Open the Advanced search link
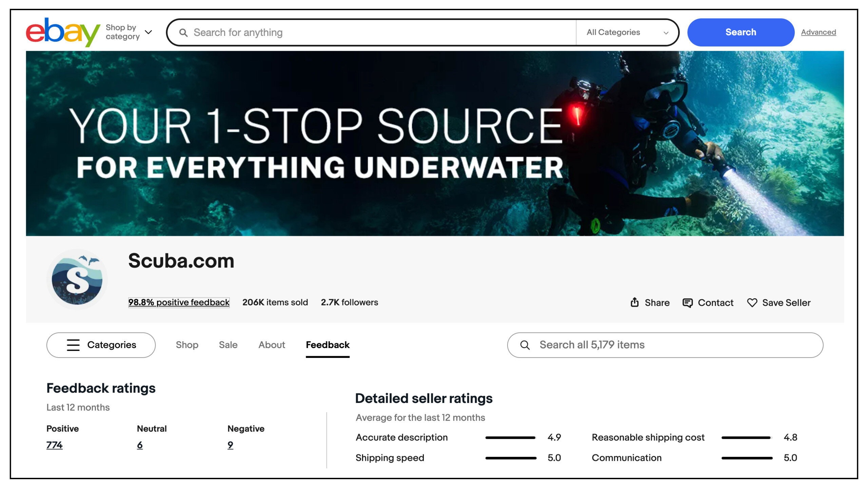This screenshot has height=488, width=868. click(x=818, y=32)
